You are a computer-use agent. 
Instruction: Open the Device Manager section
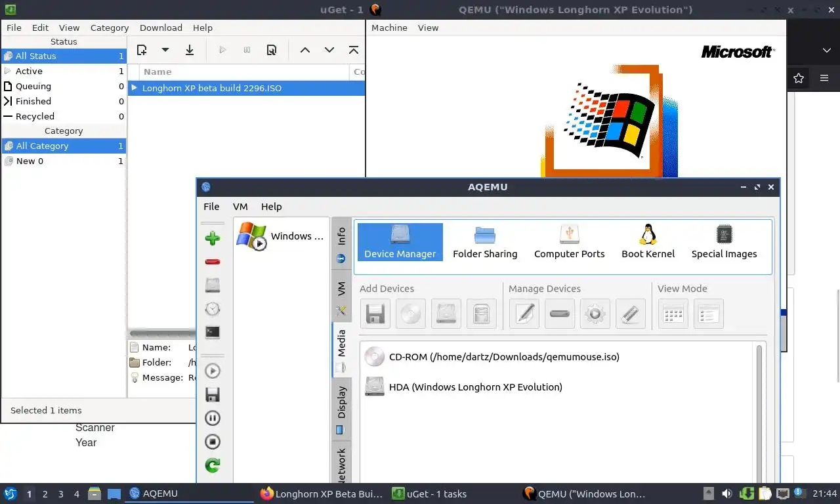pos(400,242)
